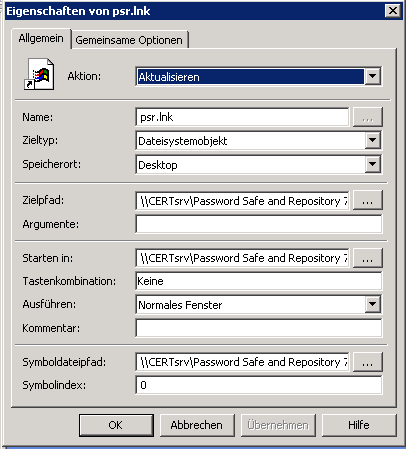This screenshot has width=406, height=449.
Task: Close the Eigenschaften von psr.lnk dialog
Action: pyautogui.click(x=393, y=11)
